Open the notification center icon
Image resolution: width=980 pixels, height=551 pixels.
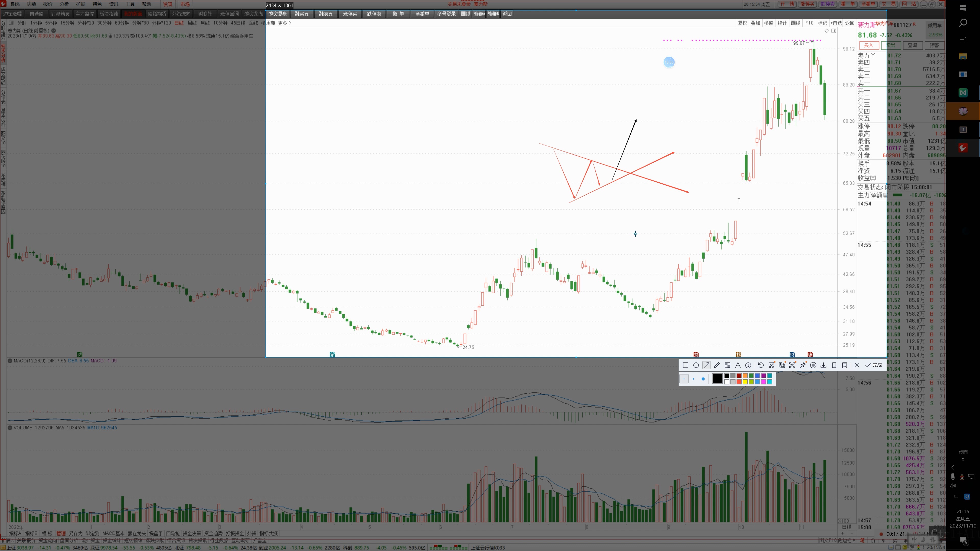tap(963, 540)
